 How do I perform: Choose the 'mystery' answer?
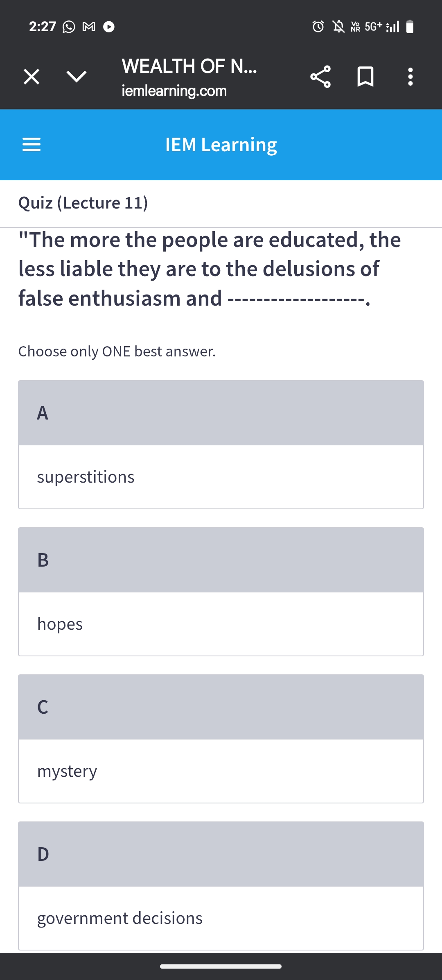pyautogui.click(x=221, y=771)
